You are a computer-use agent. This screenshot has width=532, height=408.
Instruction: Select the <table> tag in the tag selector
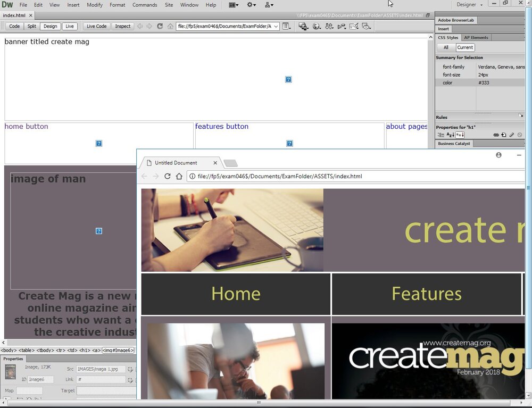click(x=27, y=351)
